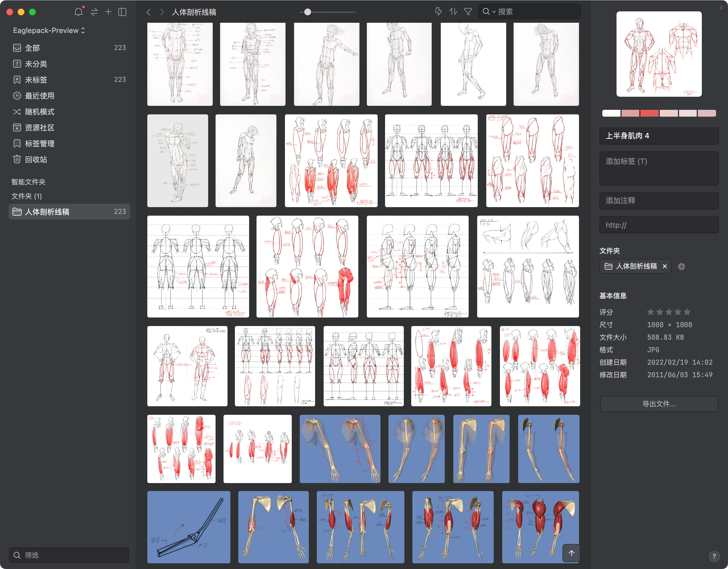Set rating to three stars

click(x=669, y=312)
